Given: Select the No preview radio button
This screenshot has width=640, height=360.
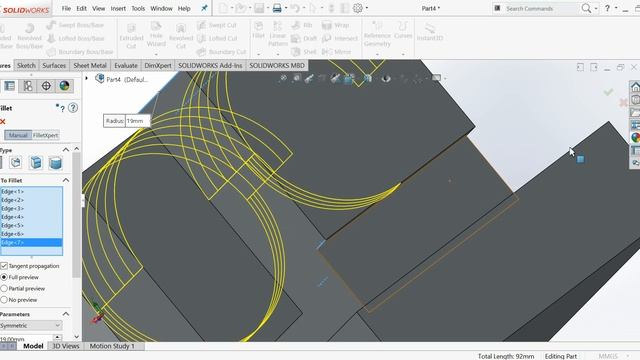Looking at the screenshot, I should click(4, 300).
